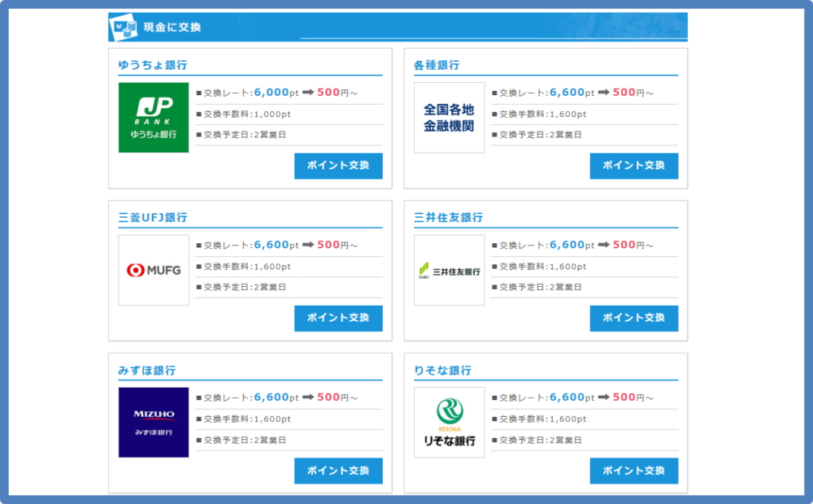Click 三井住友銀行 交換予定日:2営業日 line
This screenshot has width=813, height=504.
pyautogui.click(x=537, y=287)
